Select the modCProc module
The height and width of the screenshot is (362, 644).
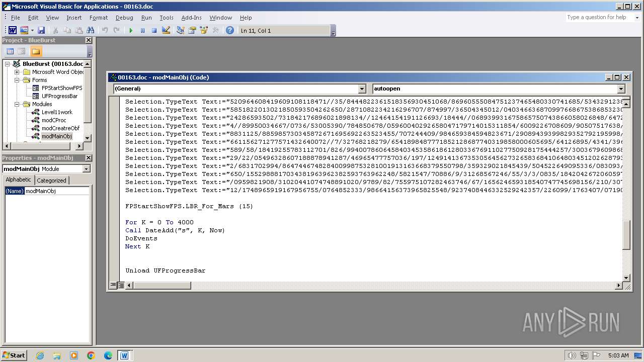click(x=54, y=120)
